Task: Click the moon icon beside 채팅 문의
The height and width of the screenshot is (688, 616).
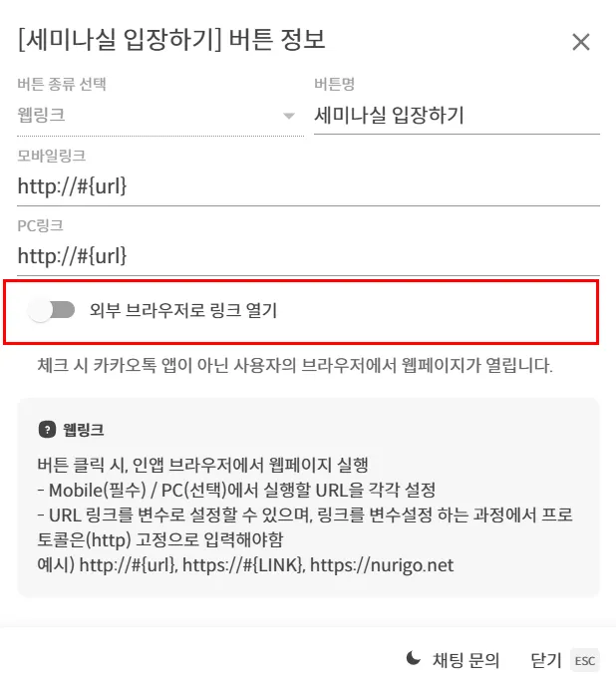Action: 414,659
